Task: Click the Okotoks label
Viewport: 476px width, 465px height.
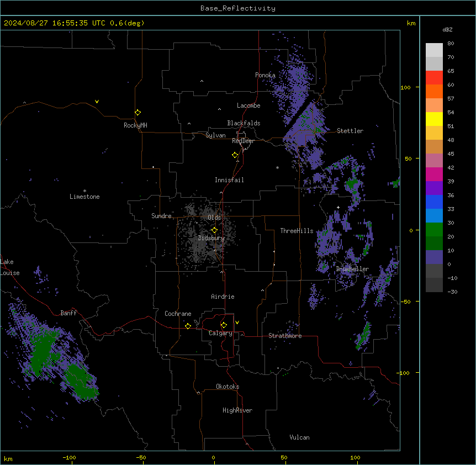Action: 228,387
